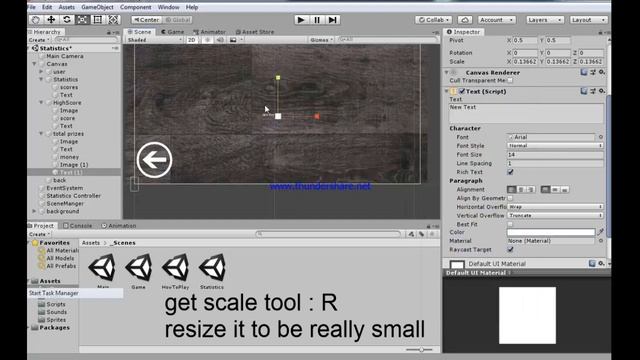Open scene effects image icon
This screenshot has width=640, height=360.
233,40
